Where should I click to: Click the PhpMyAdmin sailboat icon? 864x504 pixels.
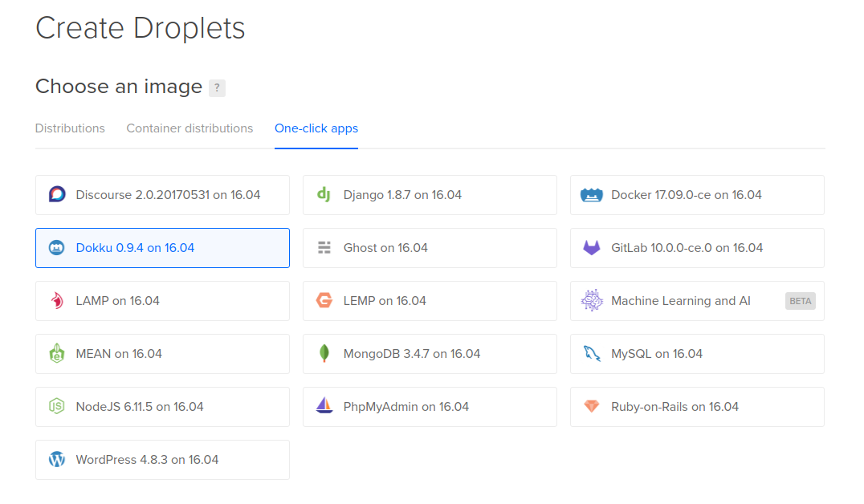pos(324,406)
